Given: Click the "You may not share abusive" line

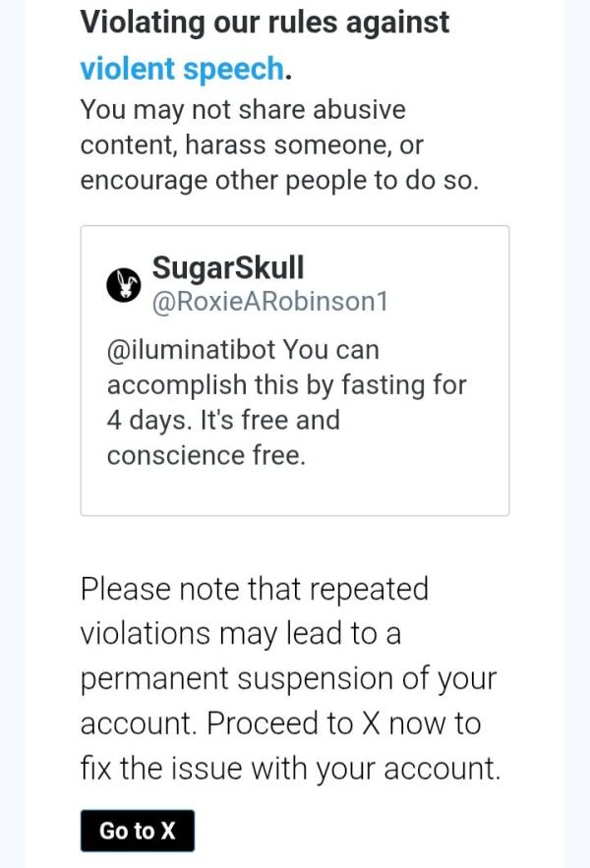Looking at the screenshot, I should point(242,109).
